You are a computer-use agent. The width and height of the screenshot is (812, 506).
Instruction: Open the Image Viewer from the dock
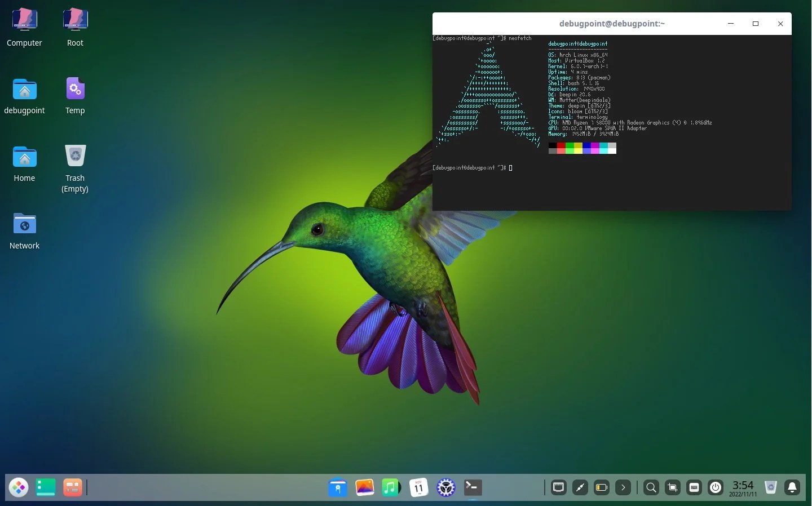tap(365, 487)
